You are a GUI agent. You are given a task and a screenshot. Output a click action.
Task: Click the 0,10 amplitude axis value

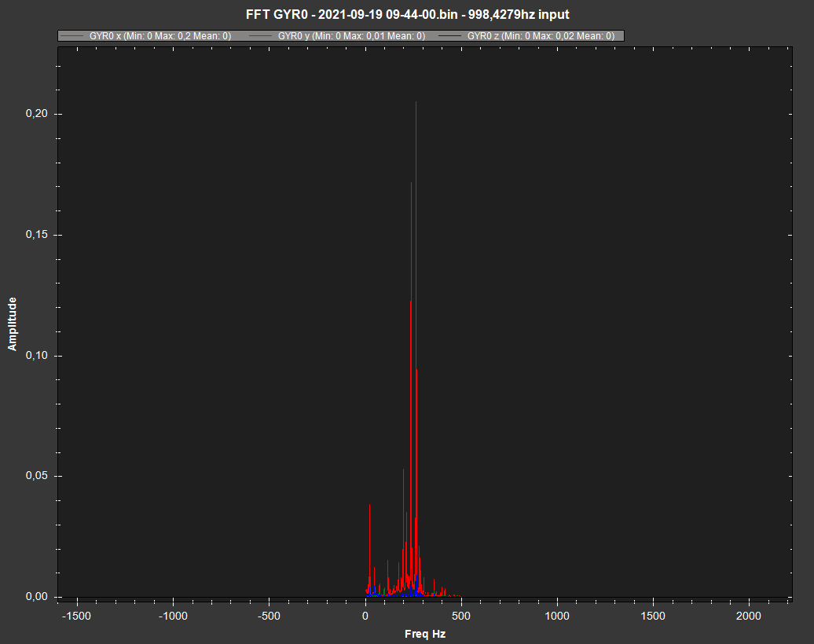tap(37, 356)
